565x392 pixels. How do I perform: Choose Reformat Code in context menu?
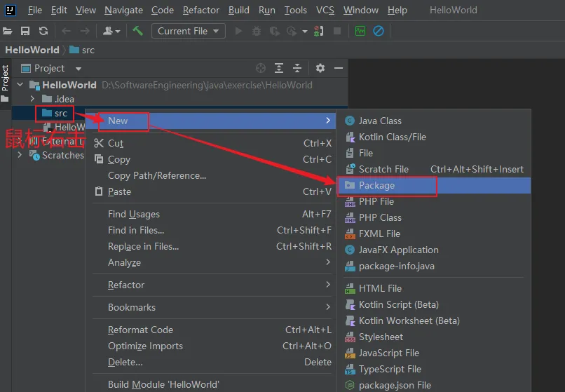[212, 330]
